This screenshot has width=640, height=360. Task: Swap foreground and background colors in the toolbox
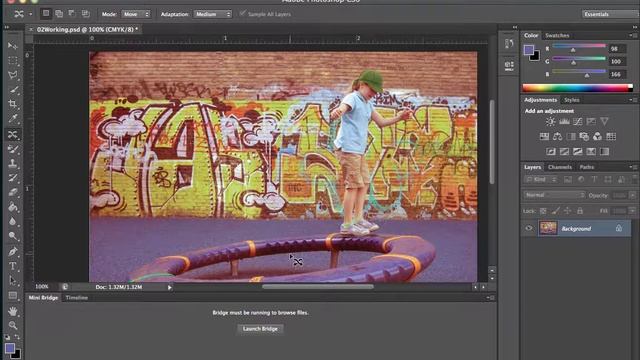17,337
